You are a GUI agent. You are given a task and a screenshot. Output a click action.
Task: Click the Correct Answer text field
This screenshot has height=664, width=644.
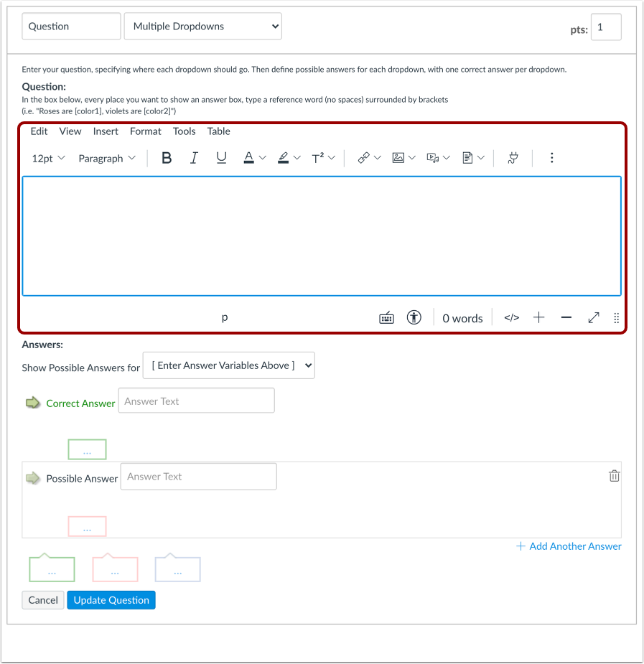pos(196,400)
